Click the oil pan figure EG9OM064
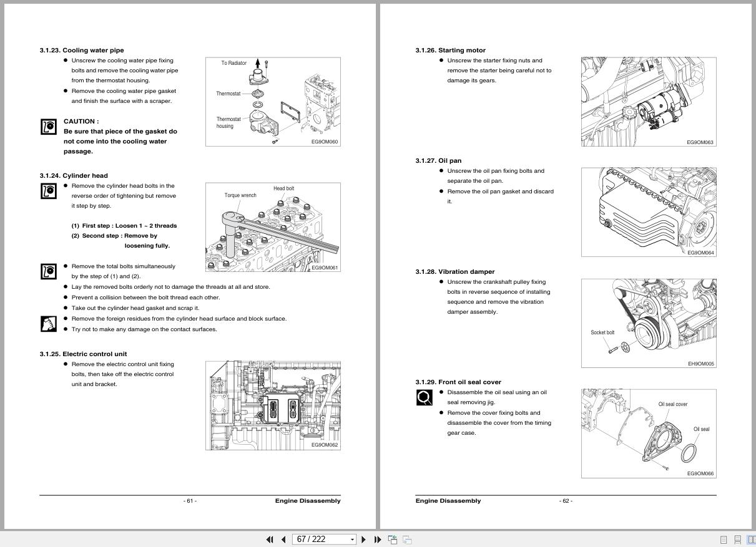Image resolution: width=756 pixels, height=547 pixels. coord(649,212)
